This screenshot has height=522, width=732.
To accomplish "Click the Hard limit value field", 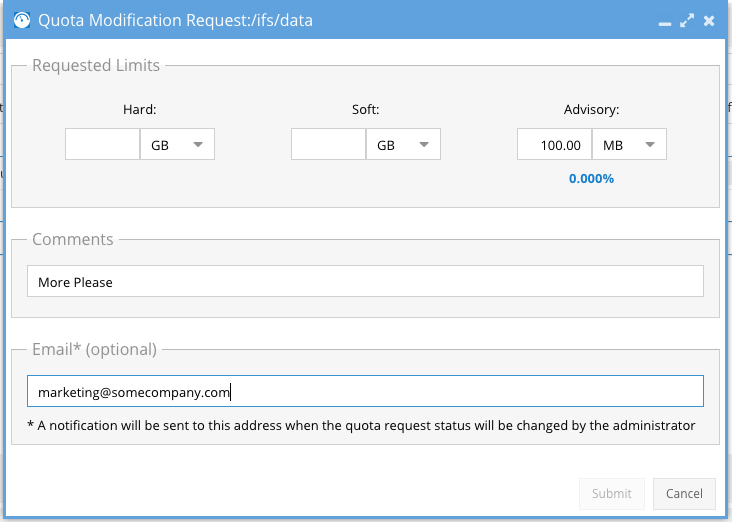I will [x=103, y=144].
